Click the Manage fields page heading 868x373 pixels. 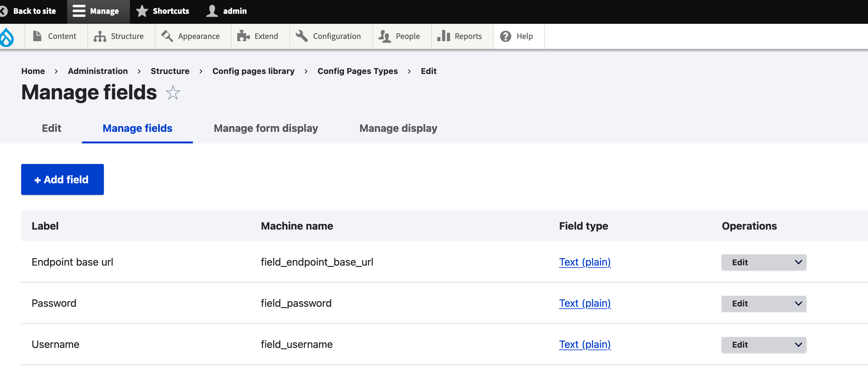[89, 92]
